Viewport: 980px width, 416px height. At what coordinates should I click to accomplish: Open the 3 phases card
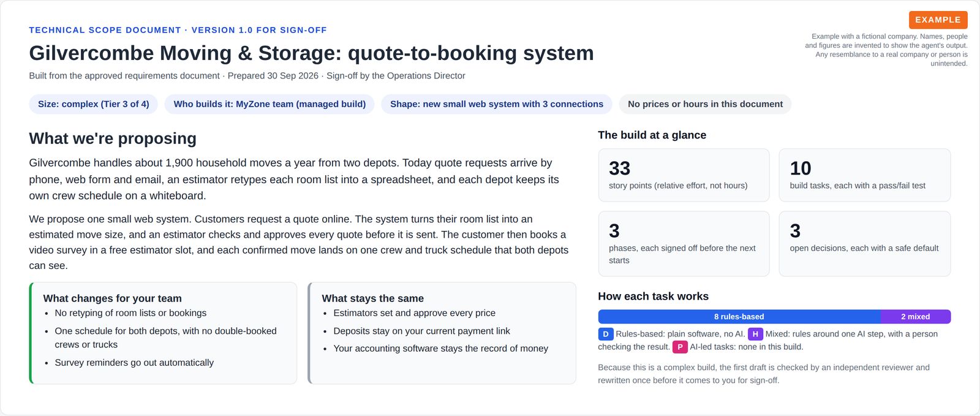(x=684, y=244)
